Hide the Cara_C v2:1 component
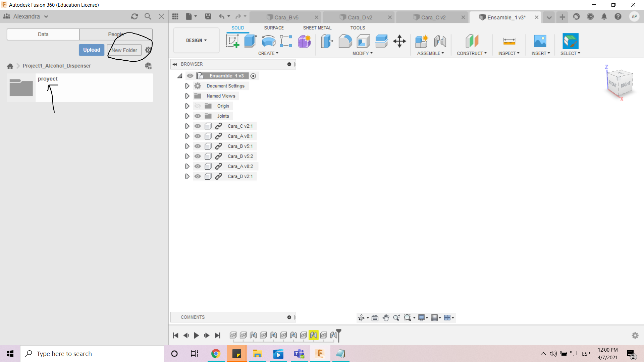This screenshot has height=362, width=644. pos(198,126)
